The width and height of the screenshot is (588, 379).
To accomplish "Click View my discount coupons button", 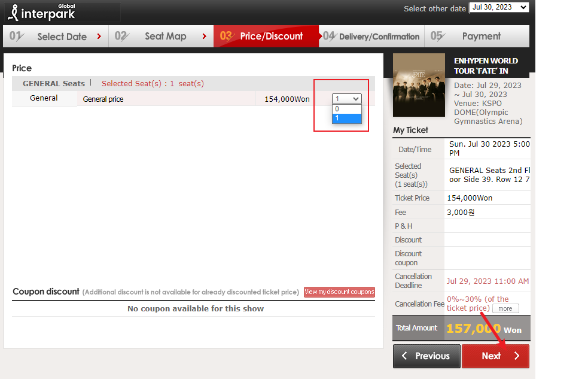I will tap(339, 292).
